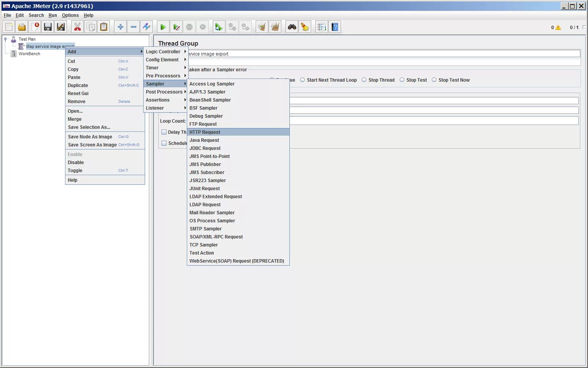Click the Cut scissors icon
The width and height of the screenshot is (588, 368).
pos(77,27)
